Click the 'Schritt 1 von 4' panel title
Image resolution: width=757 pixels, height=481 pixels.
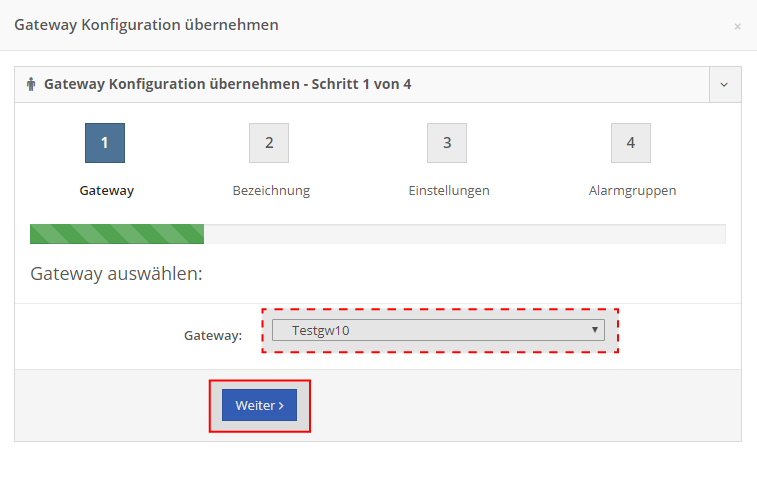click(x=361, y=84)
